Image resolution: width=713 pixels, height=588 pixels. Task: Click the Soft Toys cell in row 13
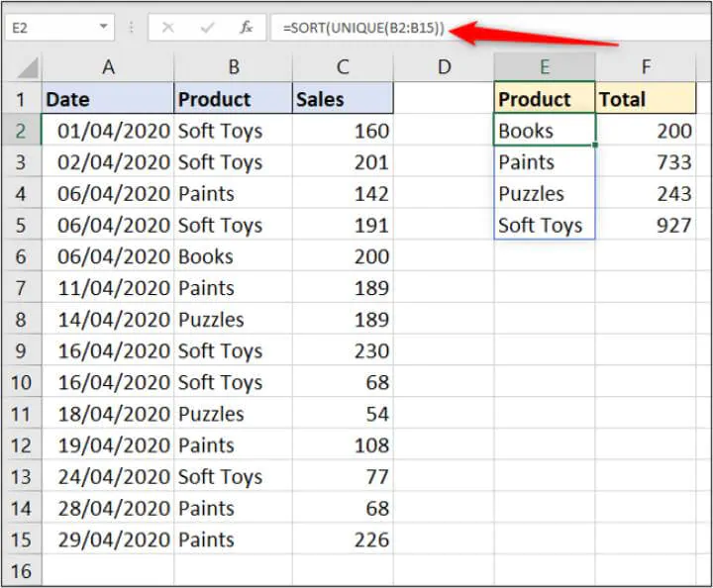(x=234, y=476)
